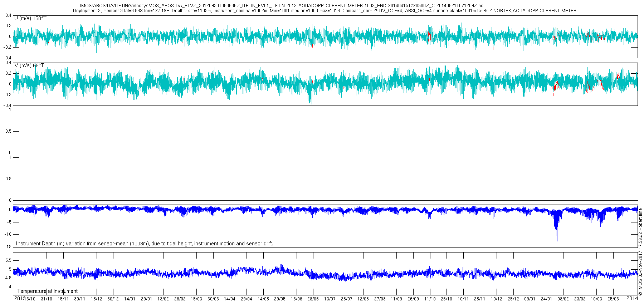Image resolution: width=644 pixels, height=304 pixels.
Task: Select the '10/11' date tick label
Action: coord(463,299)
